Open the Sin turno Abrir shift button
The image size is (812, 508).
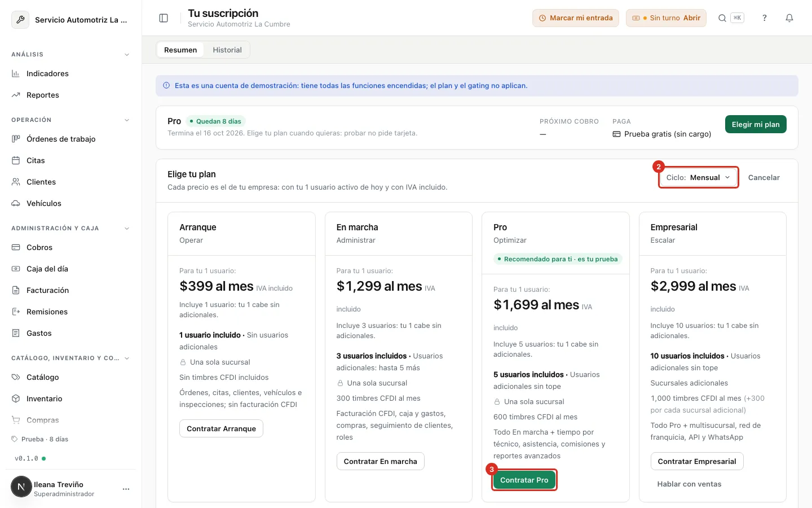[x=666, y=18]
